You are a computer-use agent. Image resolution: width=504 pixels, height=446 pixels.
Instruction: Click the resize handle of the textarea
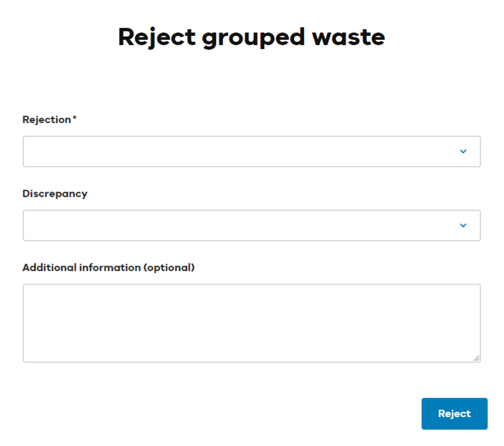477,358
